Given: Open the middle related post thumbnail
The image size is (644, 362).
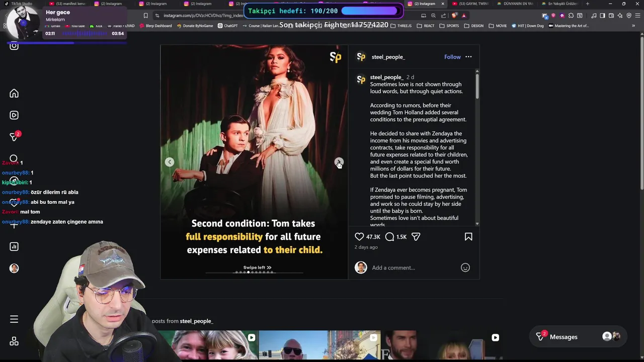Looking at the screenshot, I should click(x=319, y=345).
